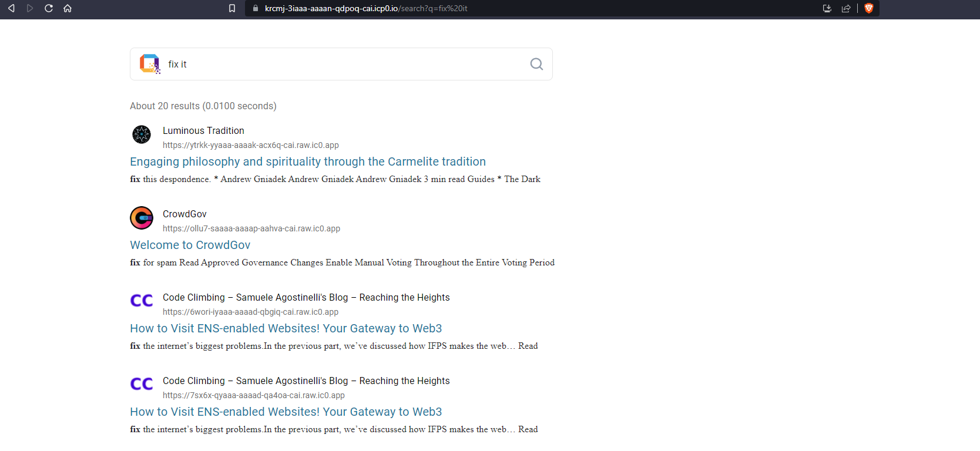This screenshot has height=451, width=980.
Task: Click the 'Luminous Tradition' site name
Action: tap(203, 130)
